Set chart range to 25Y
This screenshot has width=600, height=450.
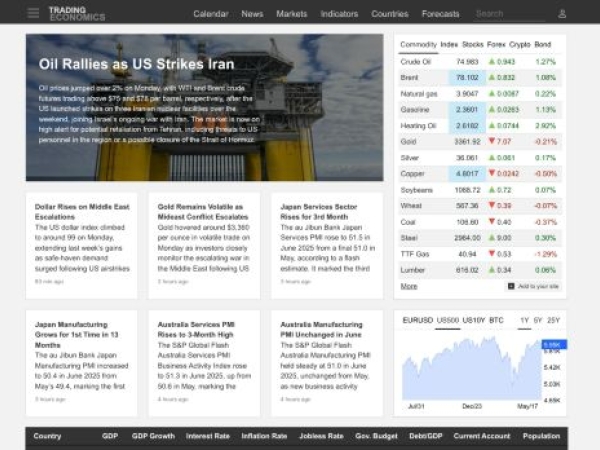553,320
